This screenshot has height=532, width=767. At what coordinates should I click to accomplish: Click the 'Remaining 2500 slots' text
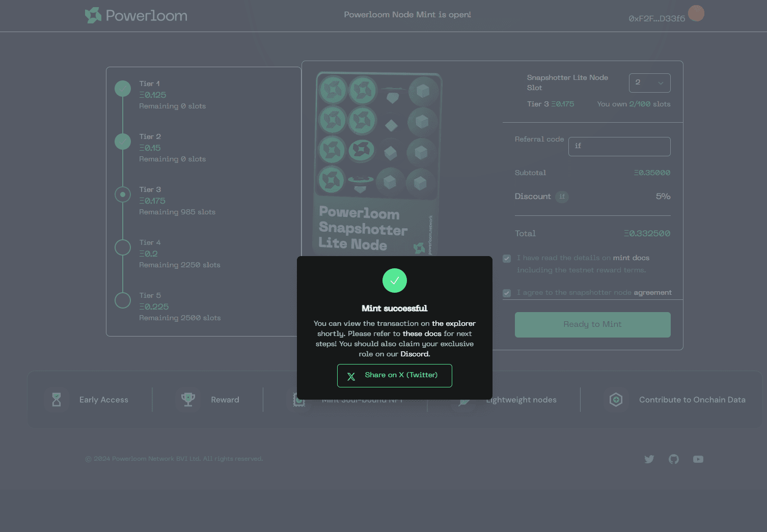click(x=180, y=318)
